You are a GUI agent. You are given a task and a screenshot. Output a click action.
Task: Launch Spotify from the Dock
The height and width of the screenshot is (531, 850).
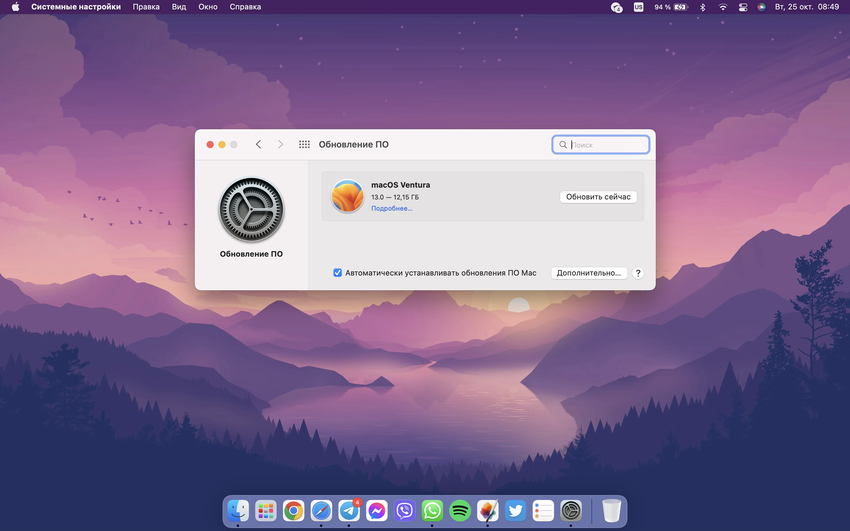[460, 511]
